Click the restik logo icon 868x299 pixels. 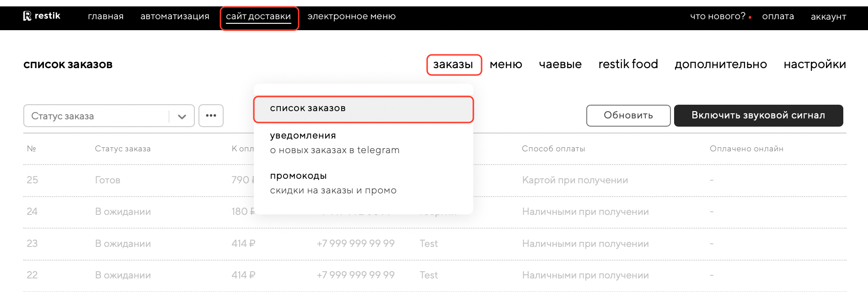27,16
